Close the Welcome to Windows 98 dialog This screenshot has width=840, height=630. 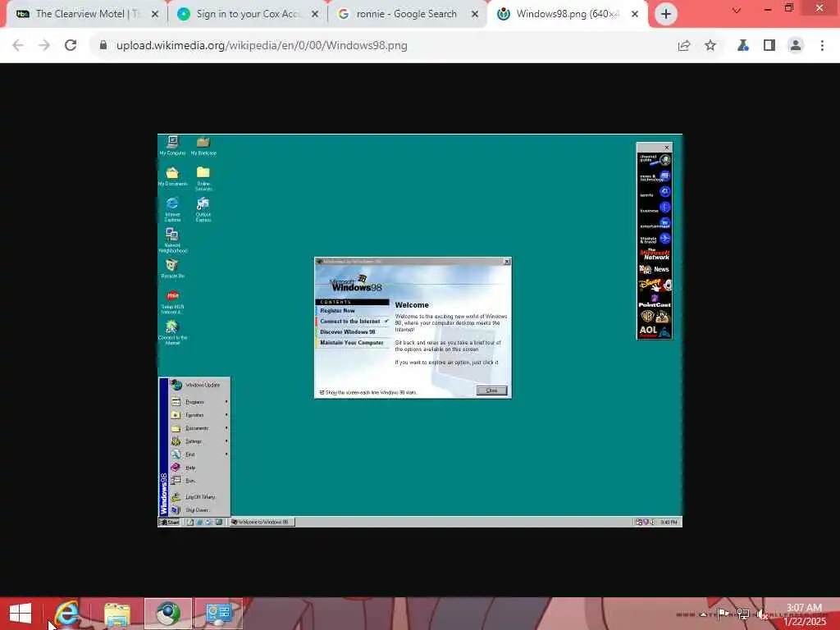[x=507, y=262]
